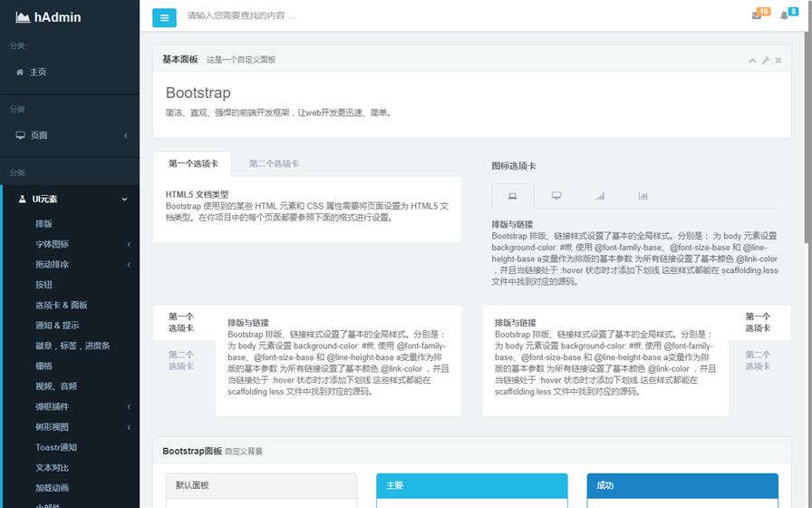Select the desktop monitor icon tab
The image size is (812, 508).
point(556,196)
